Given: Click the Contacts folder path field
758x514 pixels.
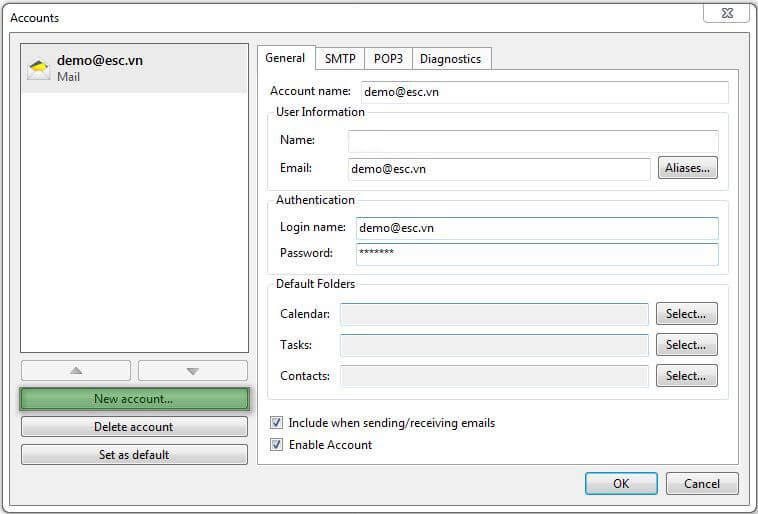Looking at the screenshot, I should click(494, 376).
